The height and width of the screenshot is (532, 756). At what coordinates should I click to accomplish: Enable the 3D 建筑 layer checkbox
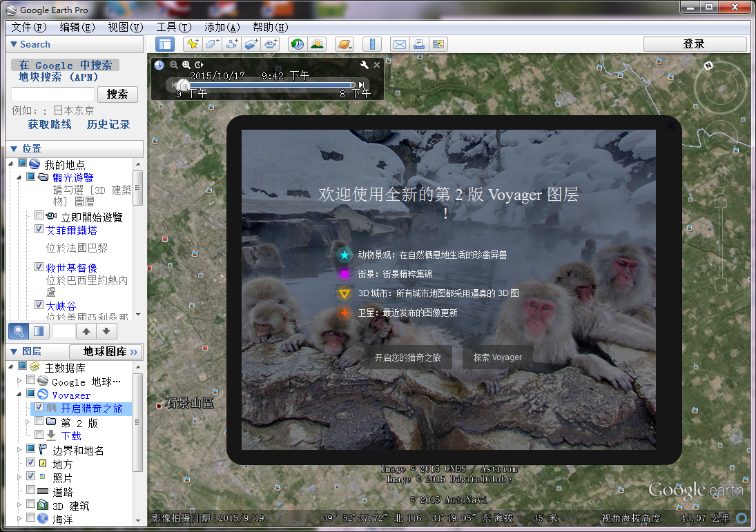point(30,504)
